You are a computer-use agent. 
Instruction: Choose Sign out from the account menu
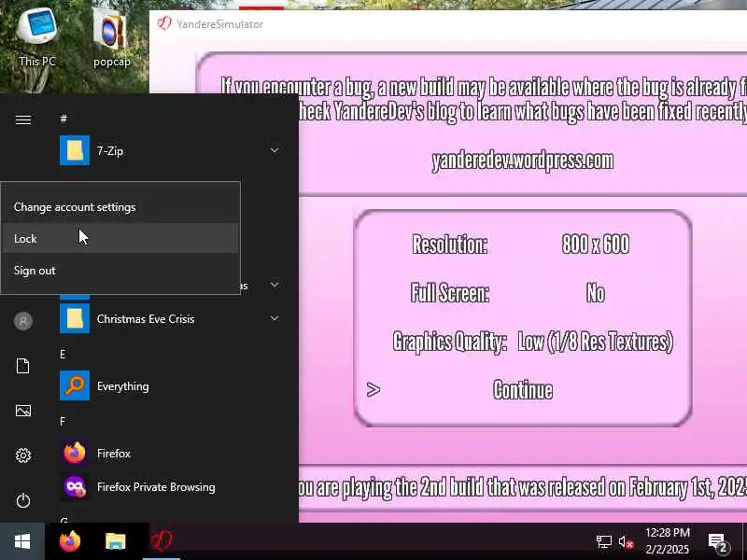pyautogui.click(x=120, y=271)
